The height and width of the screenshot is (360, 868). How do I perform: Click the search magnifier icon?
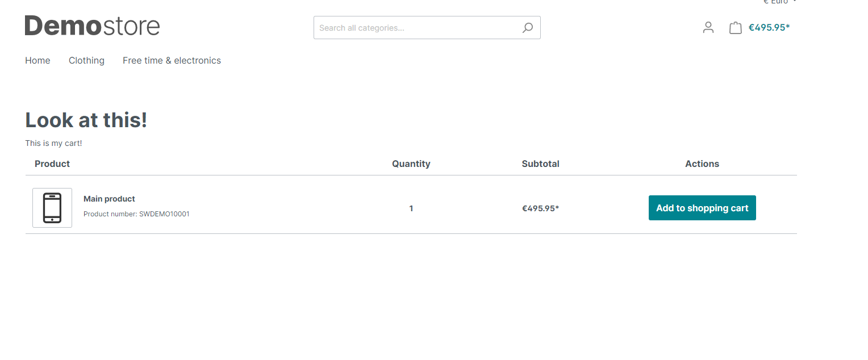(x=528, y=27)
